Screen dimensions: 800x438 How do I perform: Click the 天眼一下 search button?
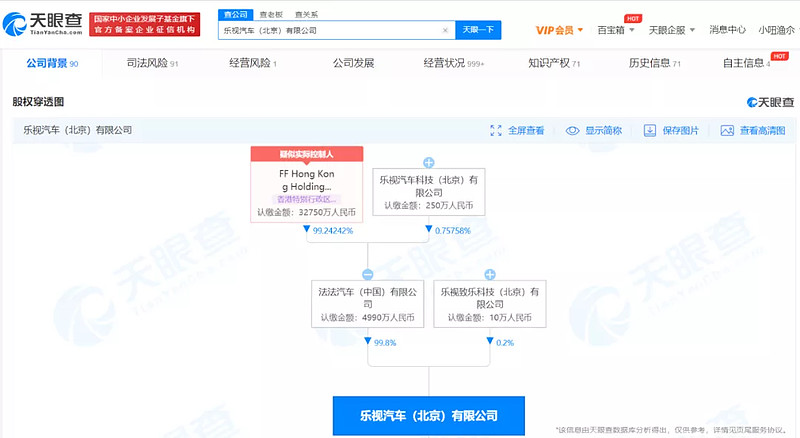(478, 30)
